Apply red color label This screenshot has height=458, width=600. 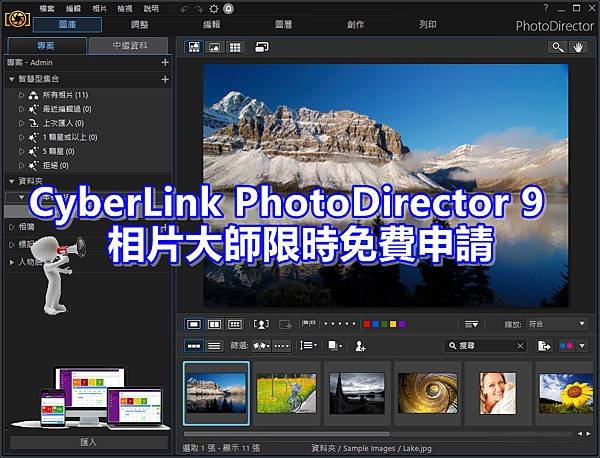[367, 324]
